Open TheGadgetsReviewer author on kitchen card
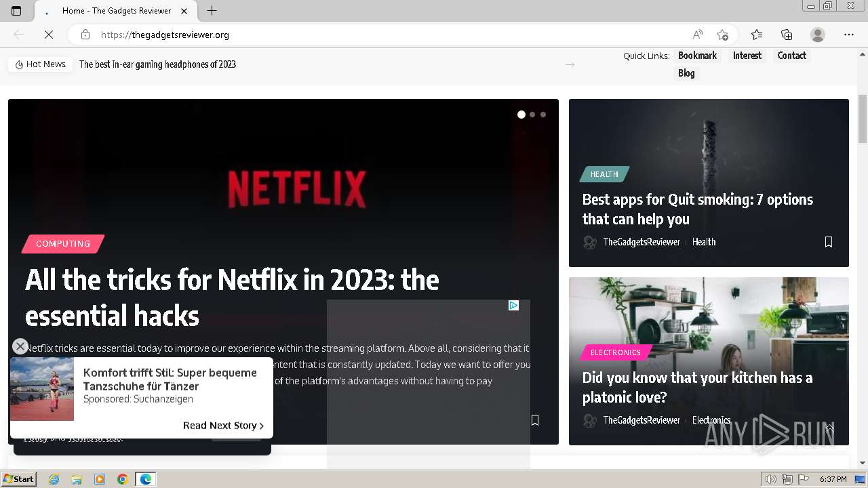 coord(642,420)
